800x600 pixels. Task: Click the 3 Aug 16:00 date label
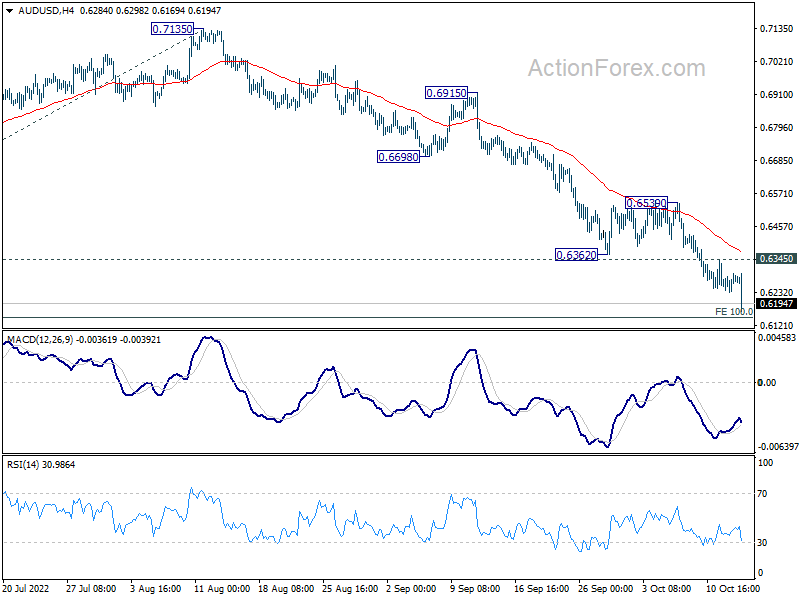155,588
